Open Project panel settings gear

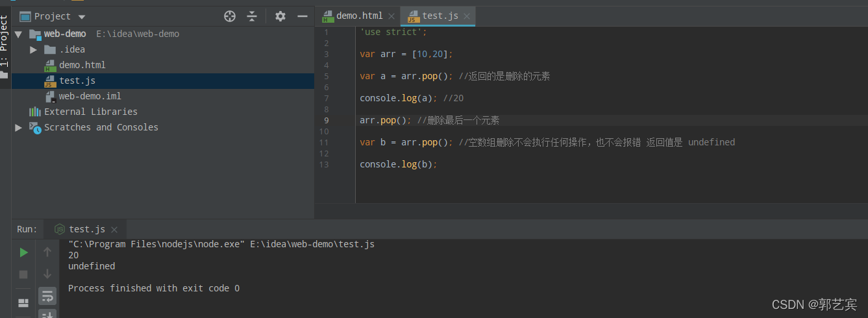(280, 16)
